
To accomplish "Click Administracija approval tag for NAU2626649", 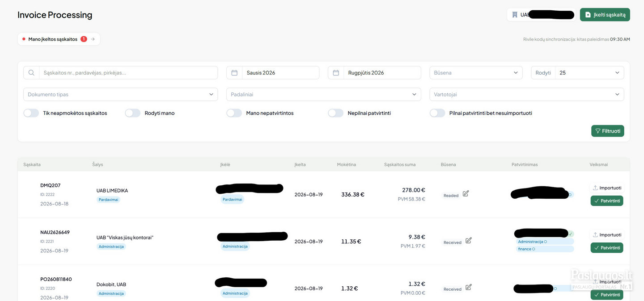I will point(545,242).
